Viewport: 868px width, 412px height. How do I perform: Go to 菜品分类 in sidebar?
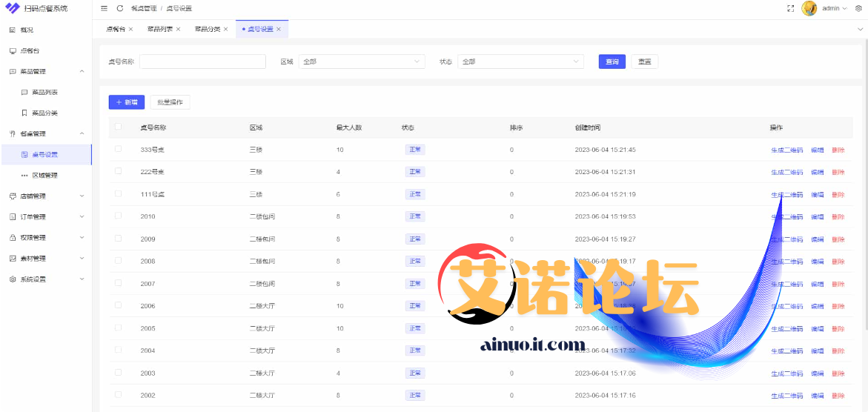tap(44, 113)
